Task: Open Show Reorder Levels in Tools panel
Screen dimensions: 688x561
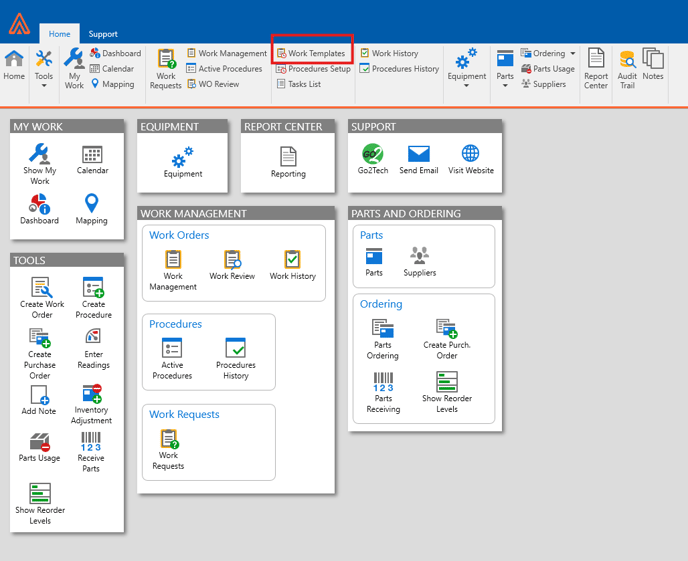Action: 40,504
